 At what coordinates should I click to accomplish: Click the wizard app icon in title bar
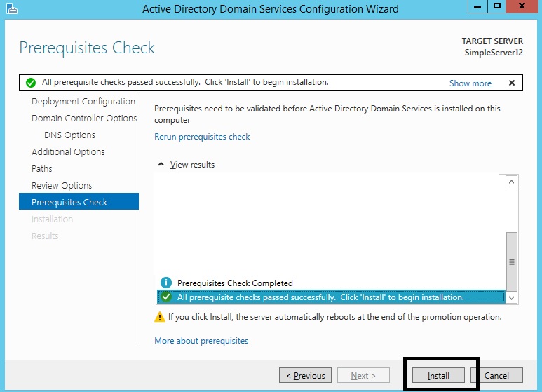pyautogui.click(x=11, y=8)
